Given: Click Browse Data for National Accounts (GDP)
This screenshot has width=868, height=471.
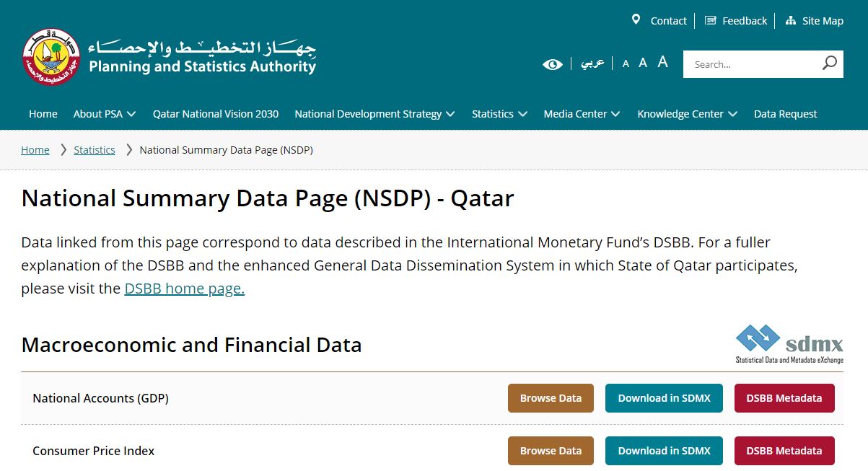Looking at the screenshot, I should pos(550,397).
